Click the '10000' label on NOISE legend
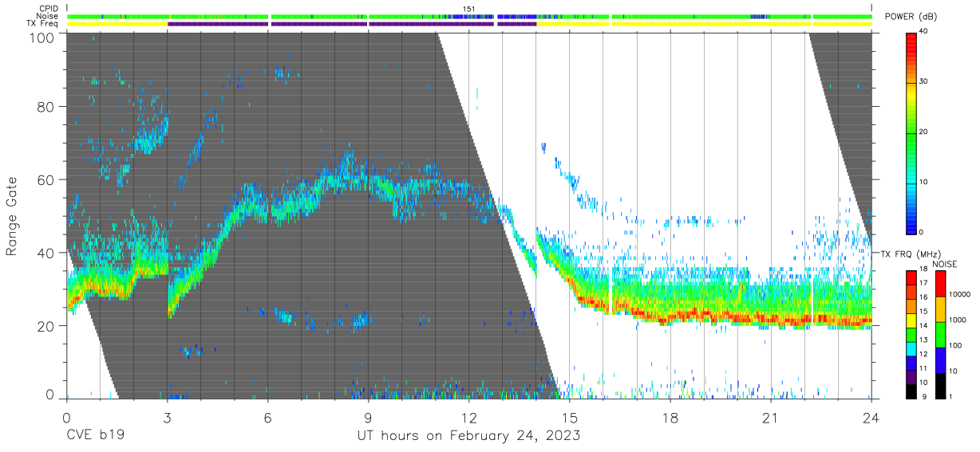The width and height of the screenshot is (980, 452). pos(962,294)
